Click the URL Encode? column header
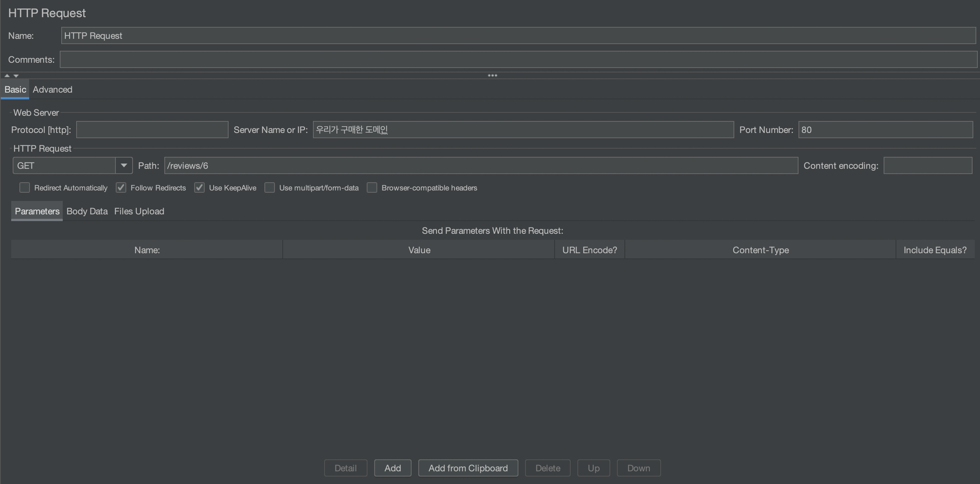Image resolution: width=980 pixels, height=484 pixels. tap(590, 250)
